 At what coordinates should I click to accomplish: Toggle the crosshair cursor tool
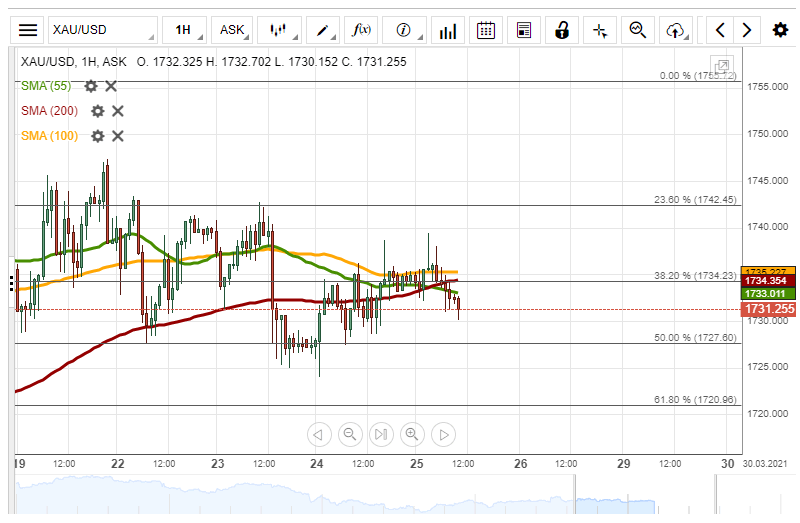click(x=600, y=30)
